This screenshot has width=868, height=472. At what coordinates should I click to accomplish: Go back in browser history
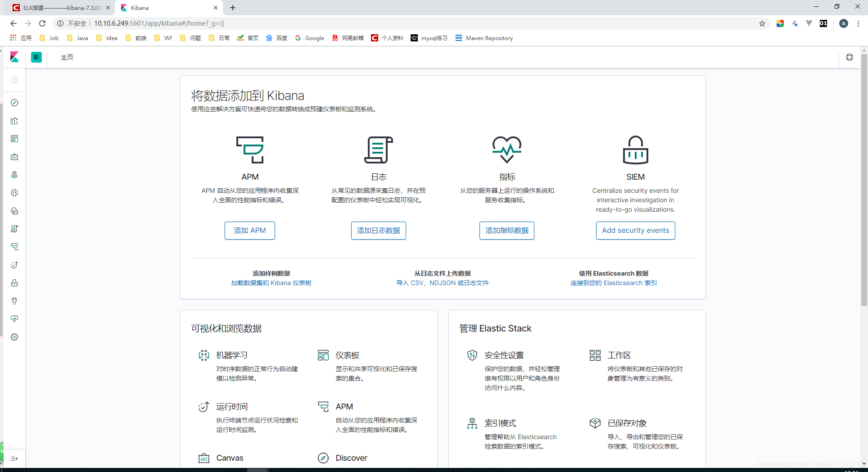tap(14, 23)
